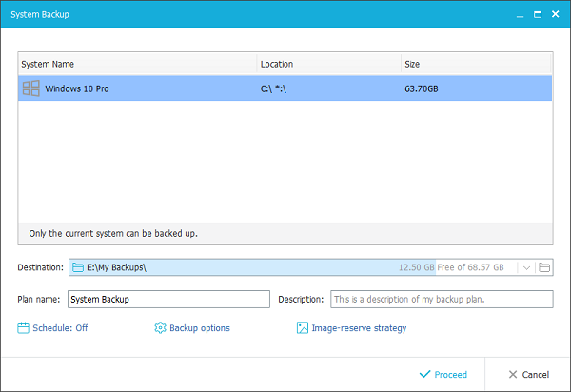Viewport: 571px width, 392px height.
Task: Click the Image-reserve strategy picture icon
Action: (x=303, y=328)
